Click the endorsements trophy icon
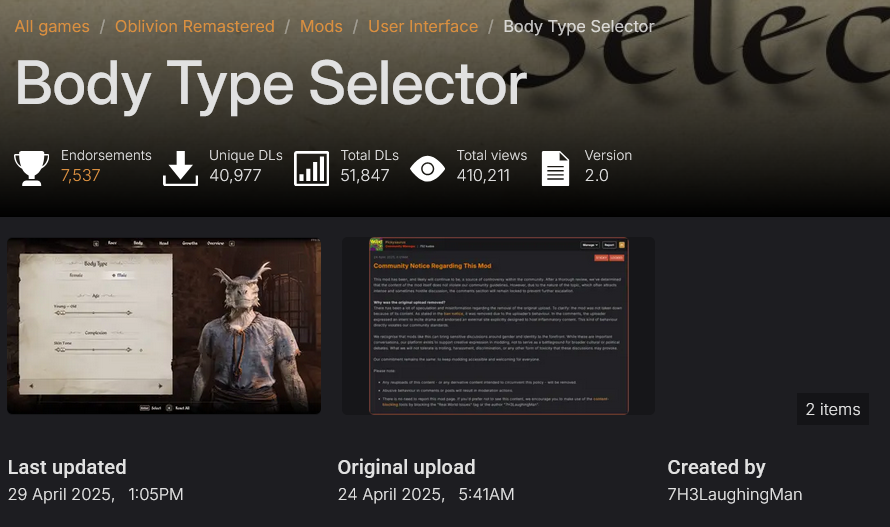This screenshot has height=527, width=890. point(31,168)
